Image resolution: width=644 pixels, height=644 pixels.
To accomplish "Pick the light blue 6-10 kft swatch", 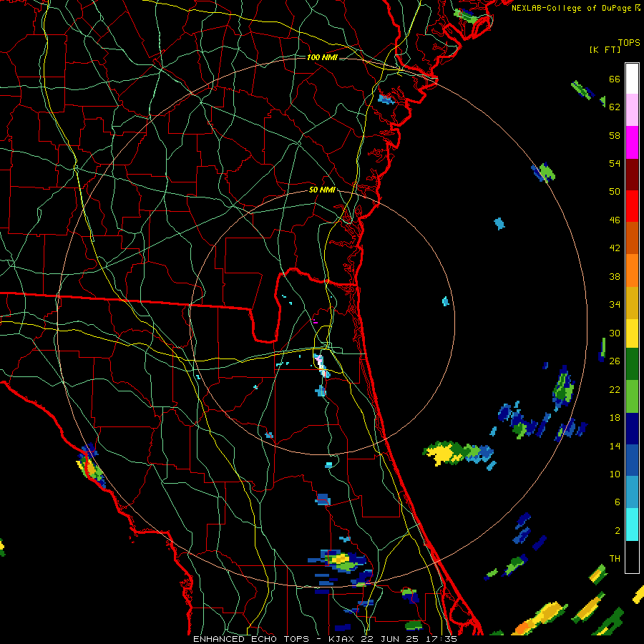I will point(632,492).
